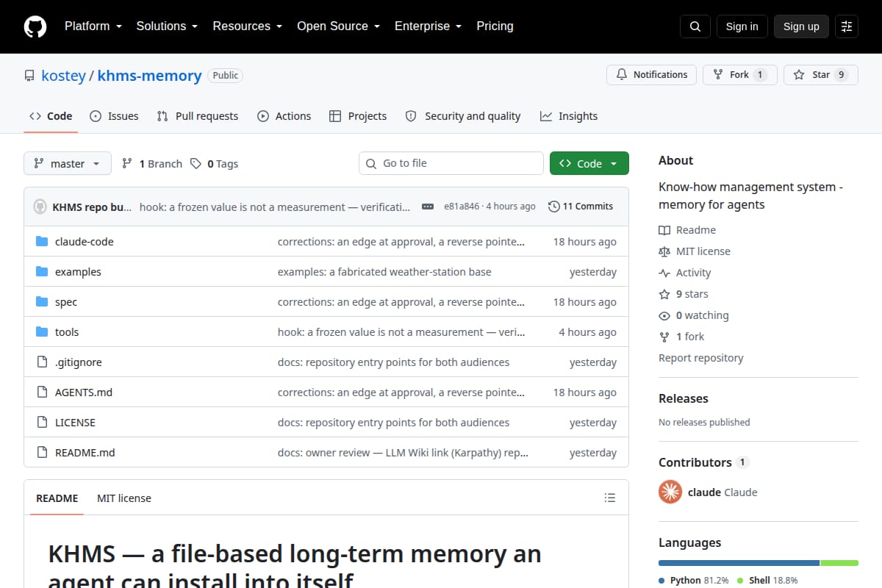
Task: Show commit message details ellipsis
Action: (x=428, y=207)
